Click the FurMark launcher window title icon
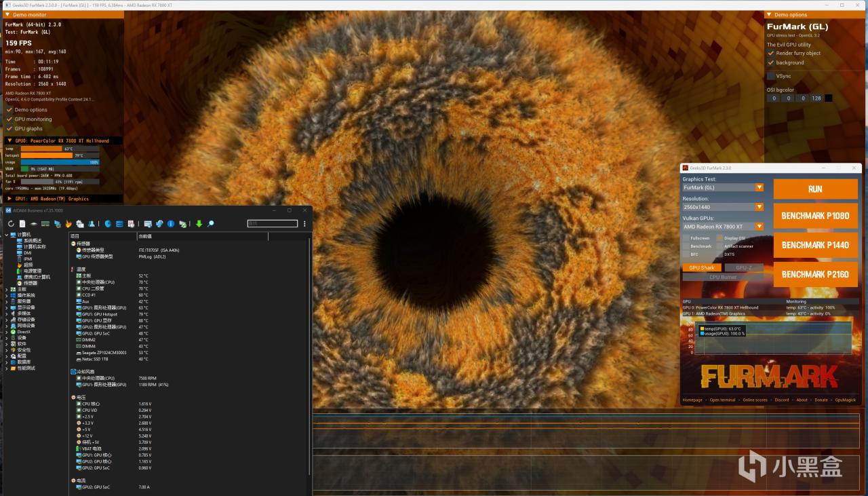The width and height of the screenshot is (868, 496). click(685, 168)
